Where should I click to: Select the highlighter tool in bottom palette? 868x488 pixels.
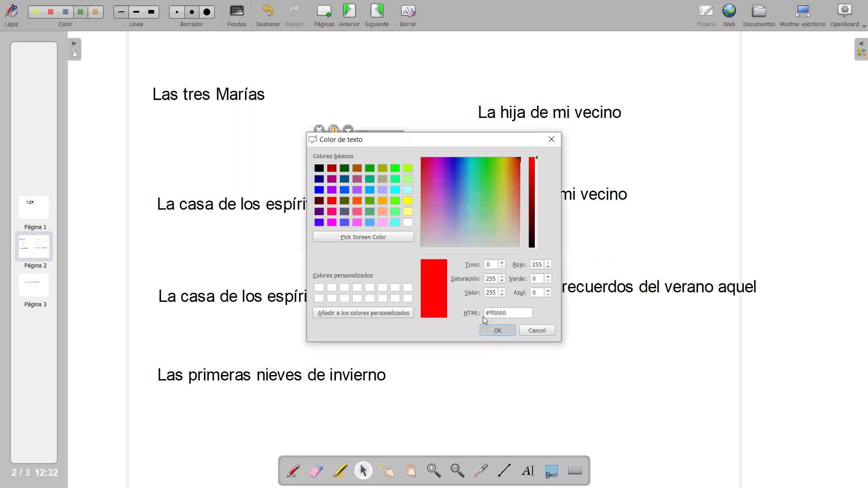click(340, 471)
